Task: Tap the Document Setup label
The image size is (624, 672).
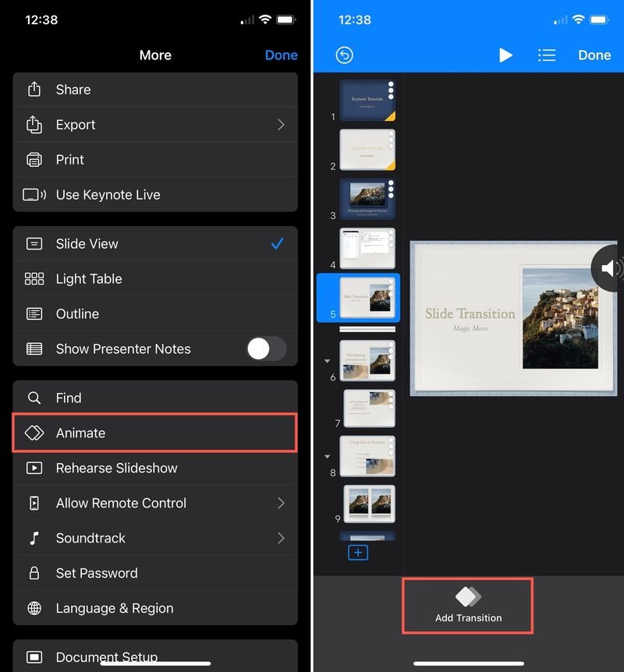Action: 107,657
